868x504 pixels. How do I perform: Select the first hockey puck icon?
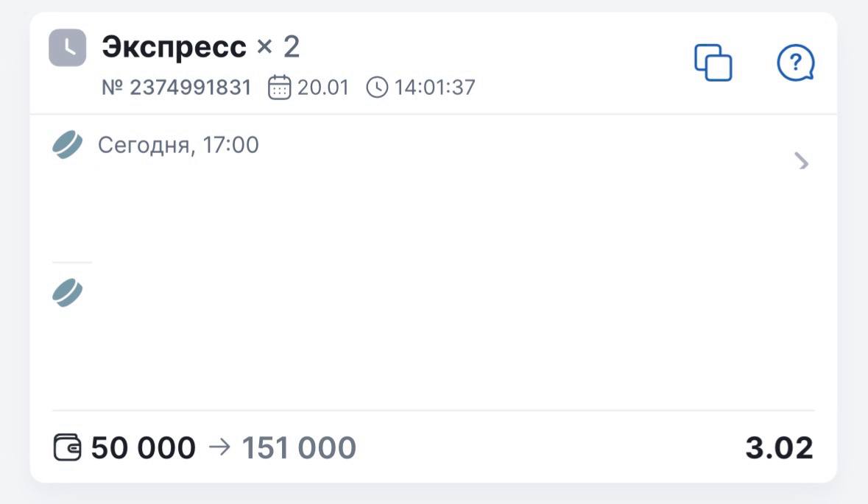[x=67, y=145]
